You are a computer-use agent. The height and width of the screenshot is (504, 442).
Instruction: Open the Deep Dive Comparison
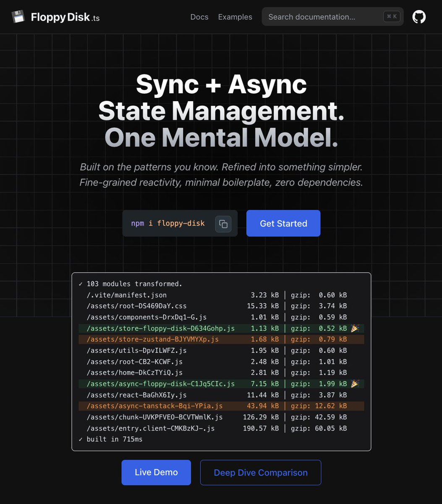[261, 472]
